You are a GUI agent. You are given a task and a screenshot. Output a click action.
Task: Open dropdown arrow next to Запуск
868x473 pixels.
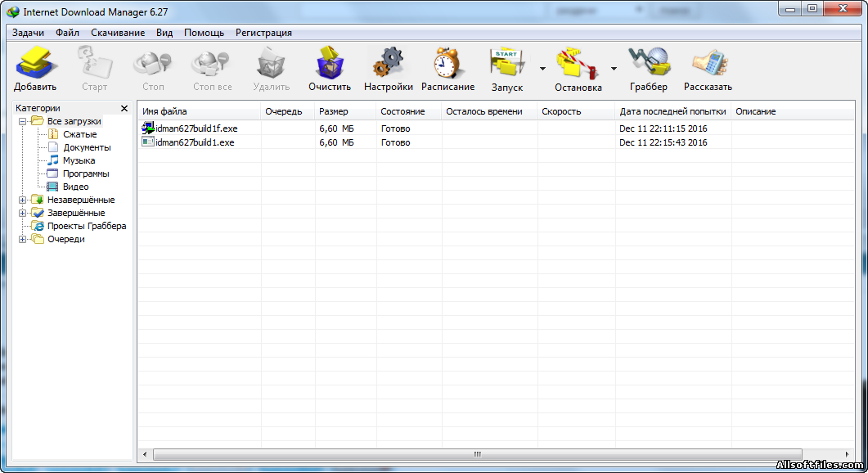(542, 69)
